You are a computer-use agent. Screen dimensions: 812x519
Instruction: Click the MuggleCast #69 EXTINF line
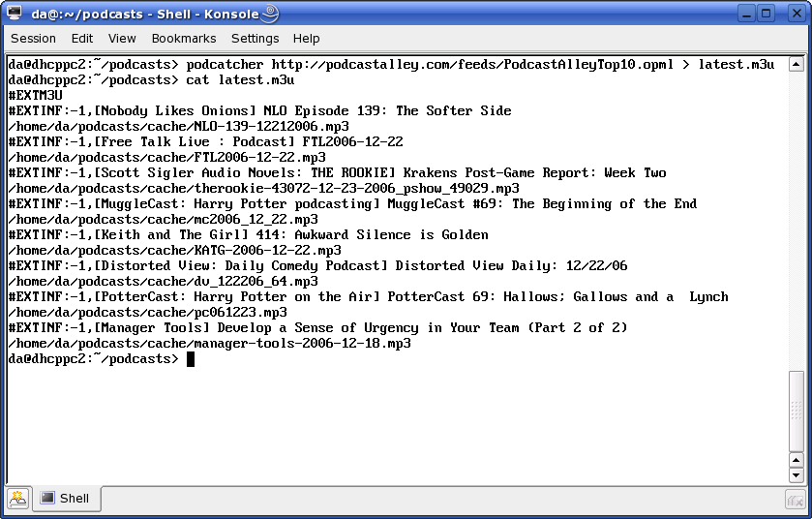tap(352, 204)
